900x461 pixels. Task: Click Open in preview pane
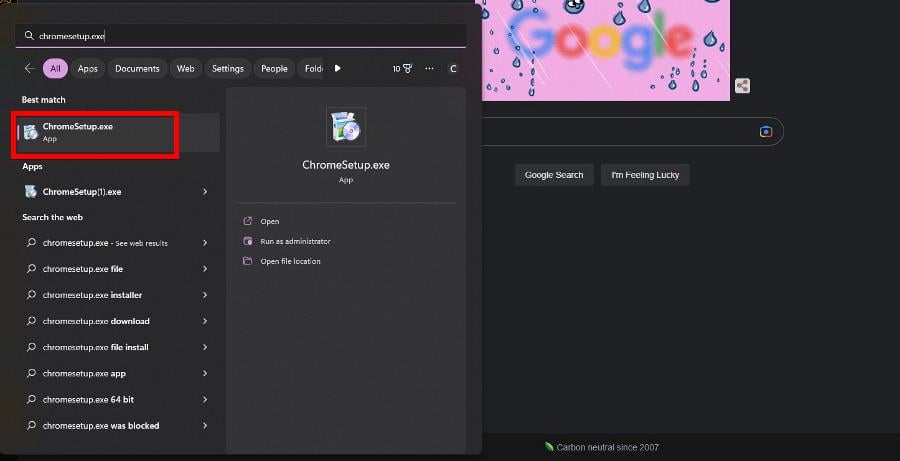pyautogui.click(x=269, y=222)
